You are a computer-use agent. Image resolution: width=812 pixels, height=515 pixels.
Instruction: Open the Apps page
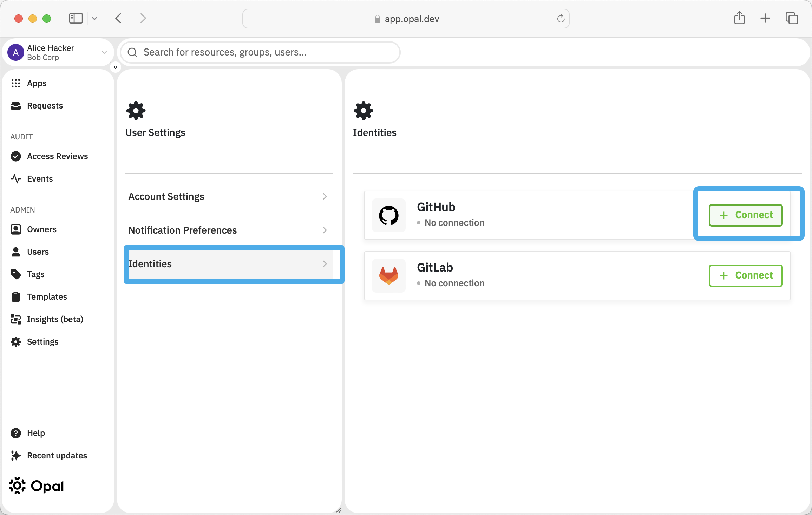coord(37,83)
